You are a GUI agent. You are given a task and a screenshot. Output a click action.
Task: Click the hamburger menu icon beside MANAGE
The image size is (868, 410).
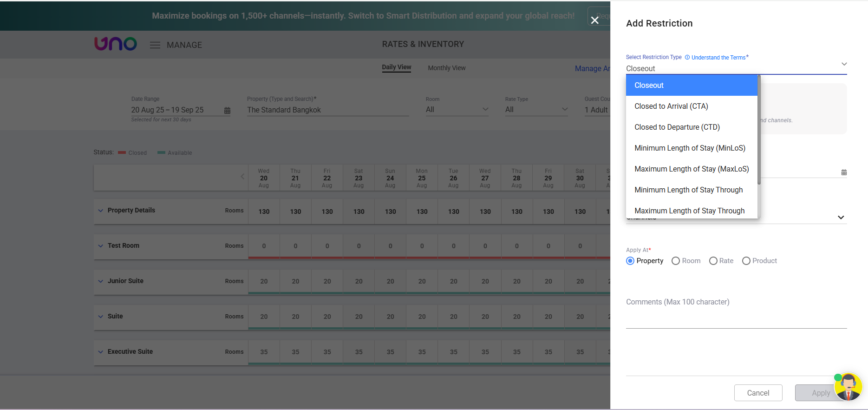point(155,45)
